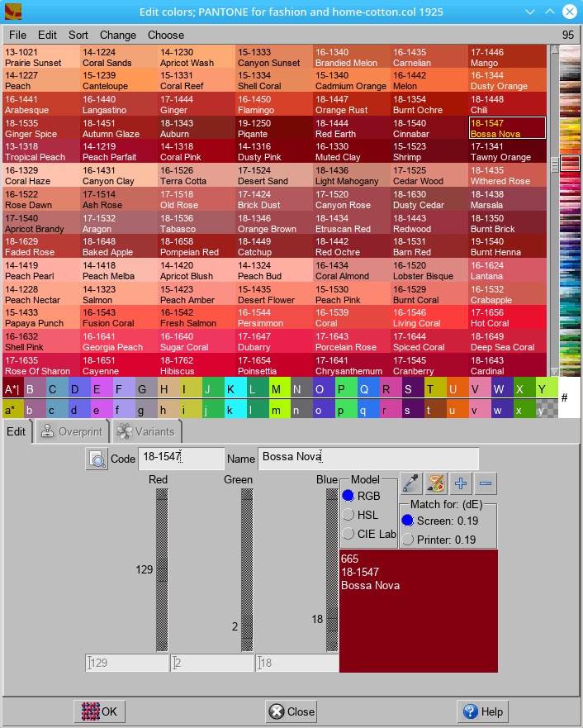The image size is (583, 728).
Task: Click the color grid scroll down arrow
Action: 554,372
